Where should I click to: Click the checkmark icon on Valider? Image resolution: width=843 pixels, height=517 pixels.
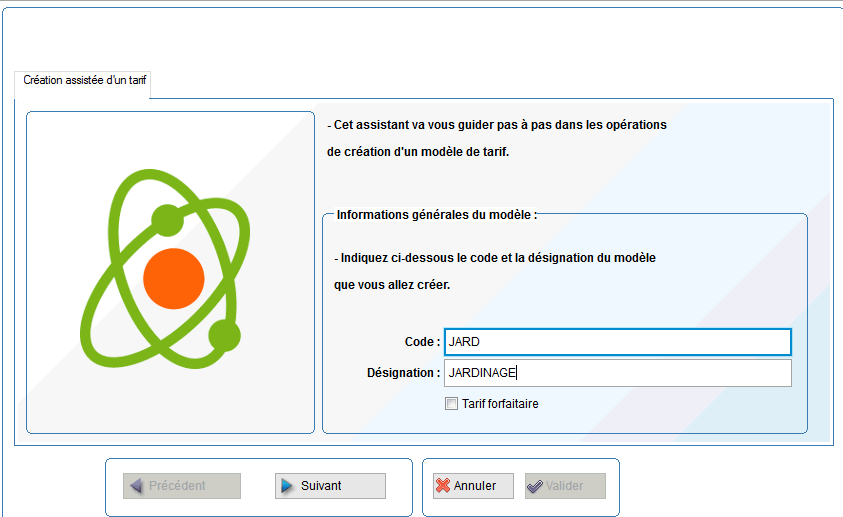click(535, 486)
